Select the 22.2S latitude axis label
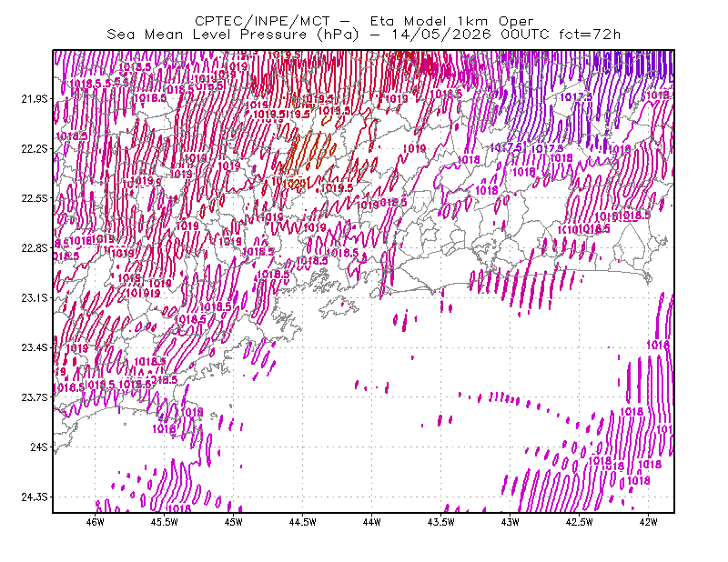Screen dimensions: 728x562 (x=35, y=148)
